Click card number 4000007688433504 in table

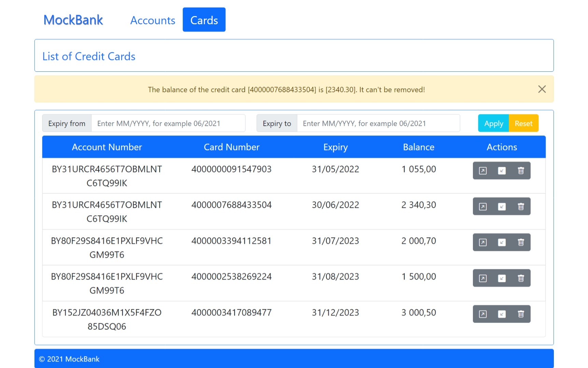232,205
